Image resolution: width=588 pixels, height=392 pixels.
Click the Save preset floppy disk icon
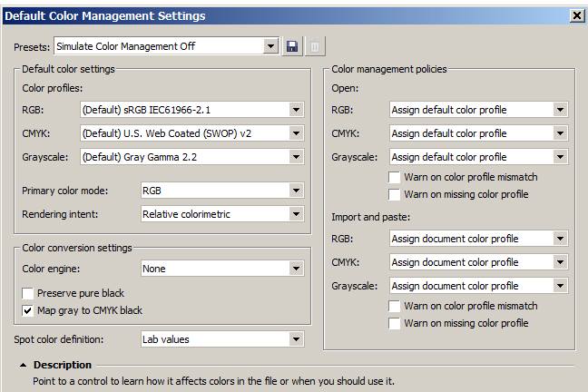pos(292,46)
